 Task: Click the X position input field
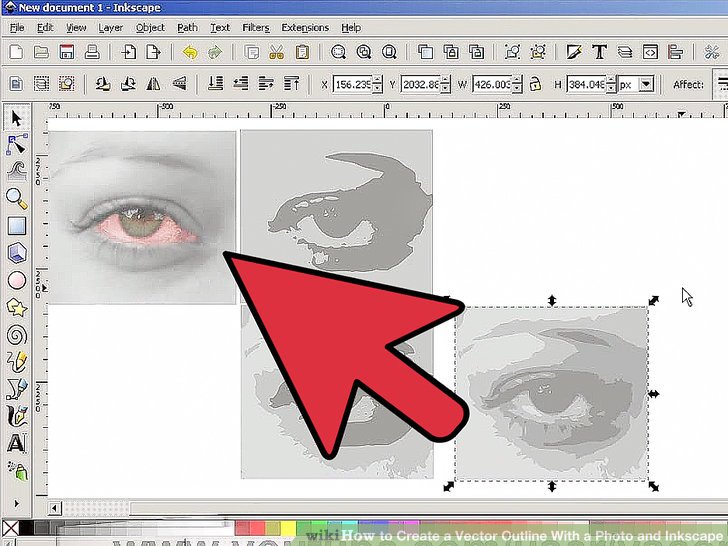(x=352, y=84)
